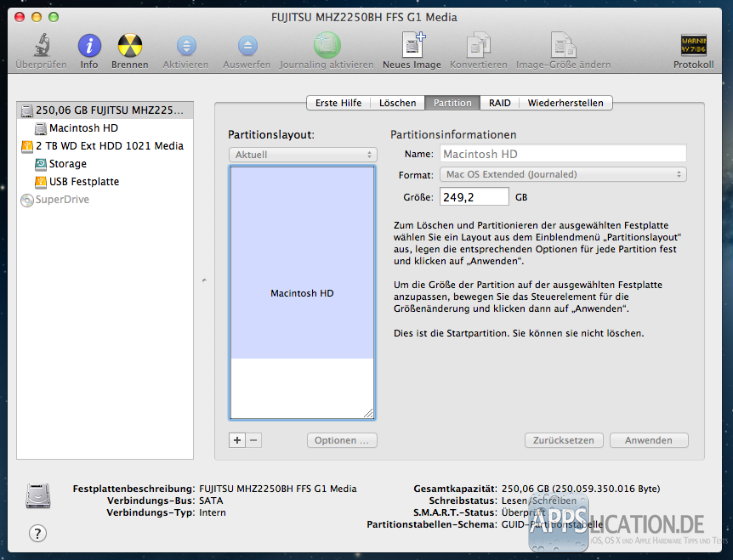Open the Info toolbar icon
Screen dimensions: 733x560
89,45
